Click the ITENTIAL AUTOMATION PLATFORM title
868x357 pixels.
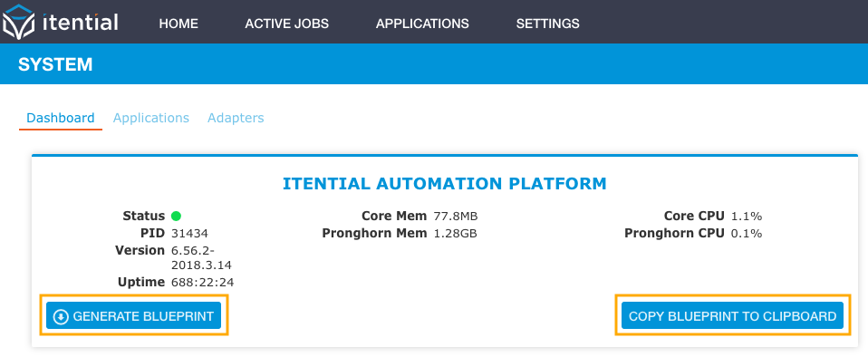point(445,184)
